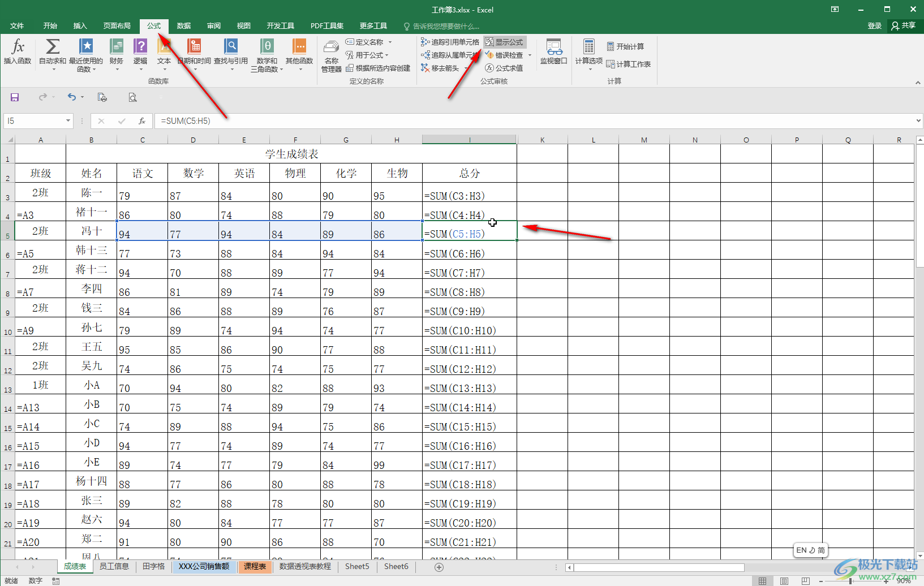Open the 员工信息 sheet tab
The height and width of the screenshot is (586, 924).
pyautogui.click(x=114, y=567)
